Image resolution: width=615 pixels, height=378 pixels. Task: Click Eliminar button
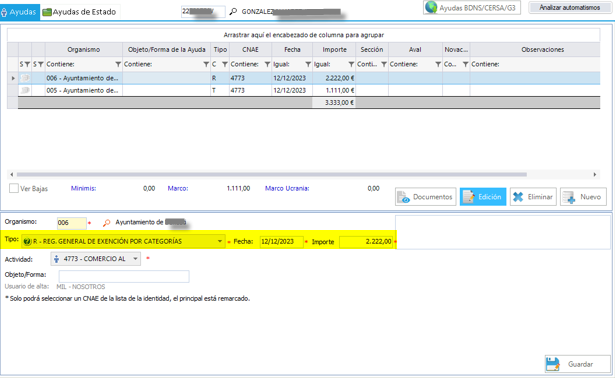533,197
